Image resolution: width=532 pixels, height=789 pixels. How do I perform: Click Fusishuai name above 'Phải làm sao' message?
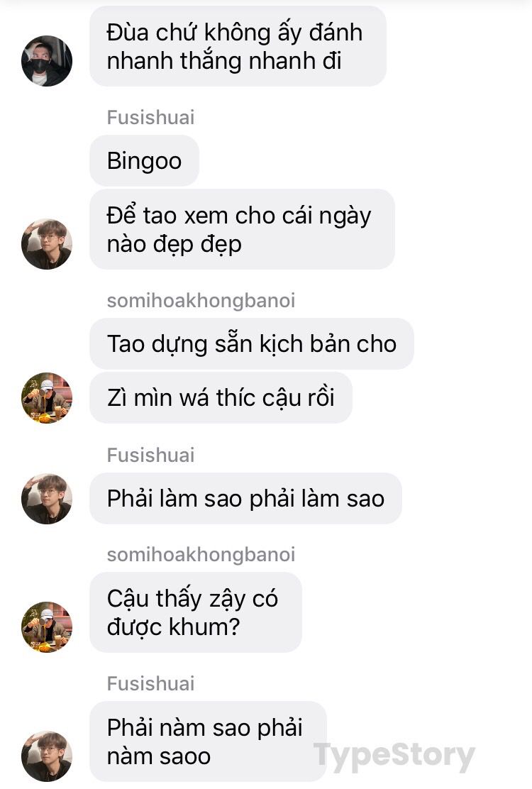click(150, 455)
